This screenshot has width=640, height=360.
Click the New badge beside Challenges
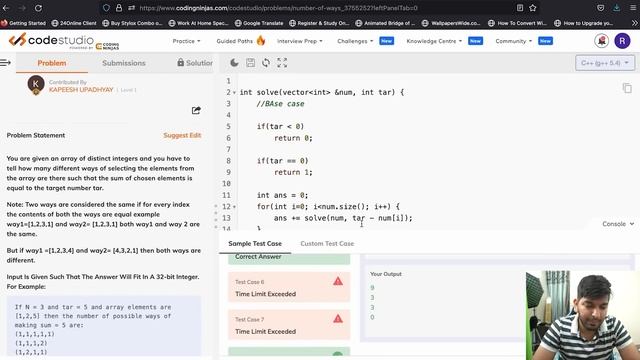(x=387, y=41)
